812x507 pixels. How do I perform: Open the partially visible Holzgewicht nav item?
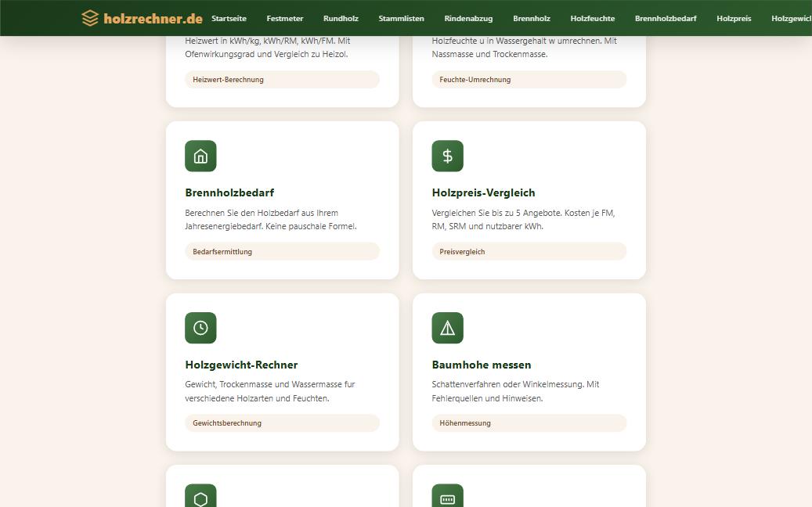click(x=792, y=19)
